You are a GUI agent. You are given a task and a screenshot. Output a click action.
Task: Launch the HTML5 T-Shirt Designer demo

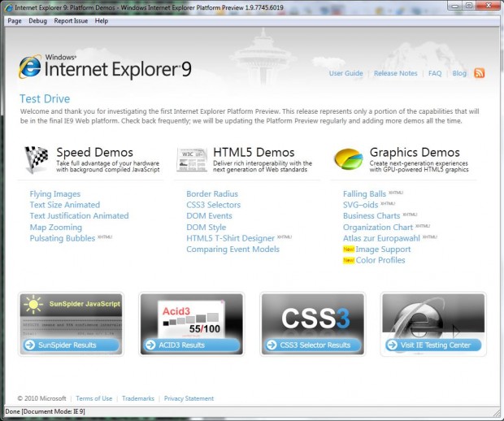[x=231, y=238]
